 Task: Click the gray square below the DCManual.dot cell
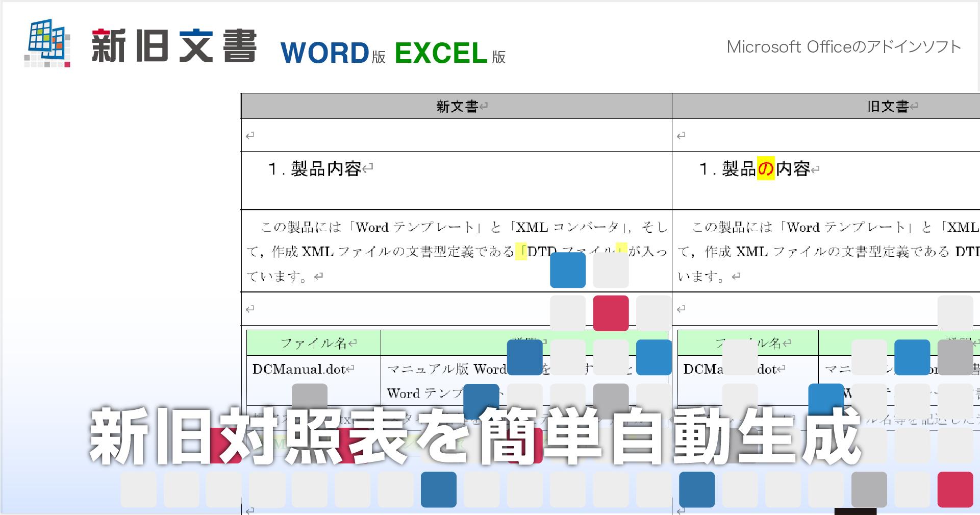(309, 397)
